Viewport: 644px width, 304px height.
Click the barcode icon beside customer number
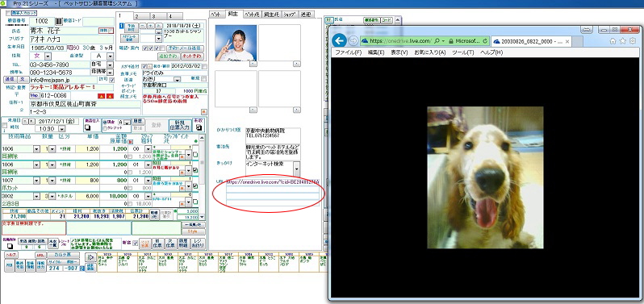click(x=59, y=21)
